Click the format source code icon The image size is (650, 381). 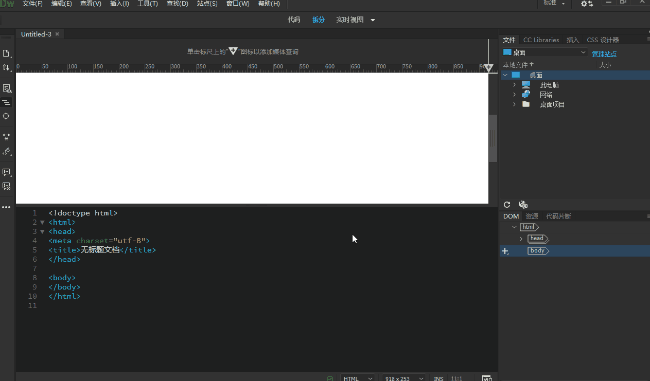point(6,102)
